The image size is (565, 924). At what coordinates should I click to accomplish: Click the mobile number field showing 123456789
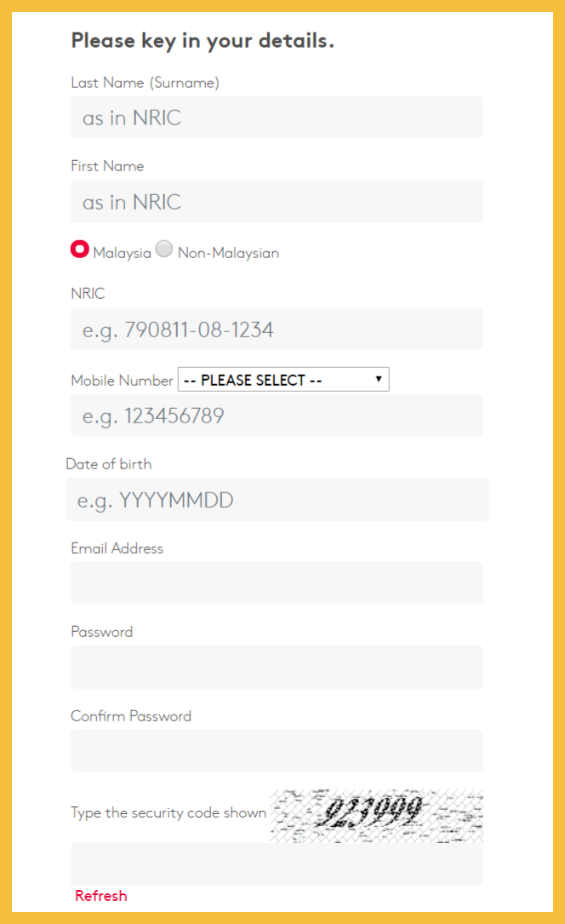(x=277, y=416)
